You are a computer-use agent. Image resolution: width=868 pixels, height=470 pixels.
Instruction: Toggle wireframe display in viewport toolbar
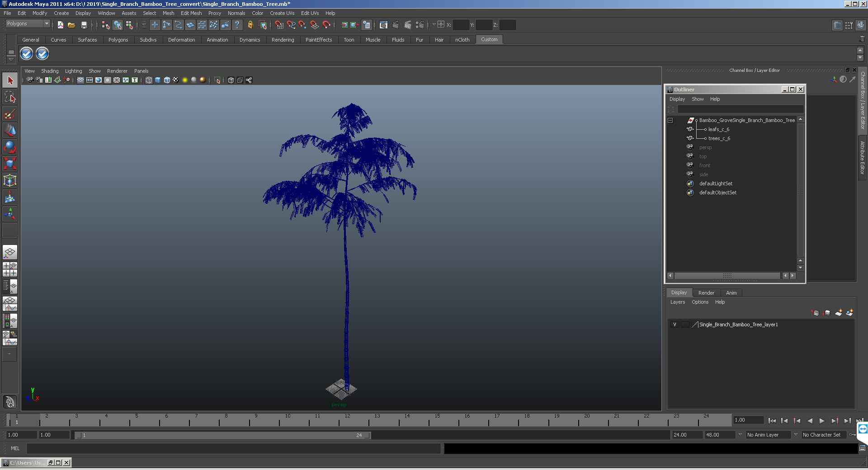pyautogui.click(x=149, y=80)
